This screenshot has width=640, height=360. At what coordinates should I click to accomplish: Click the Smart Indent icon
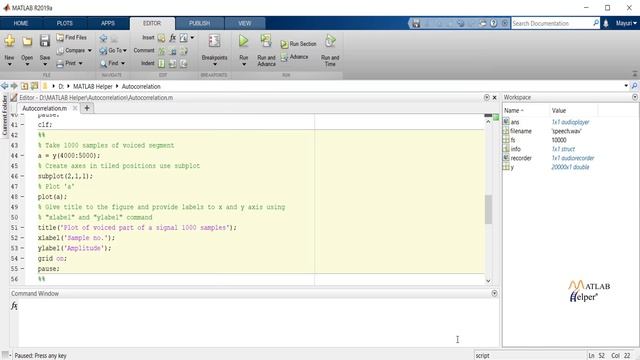(x=162, y=63)
